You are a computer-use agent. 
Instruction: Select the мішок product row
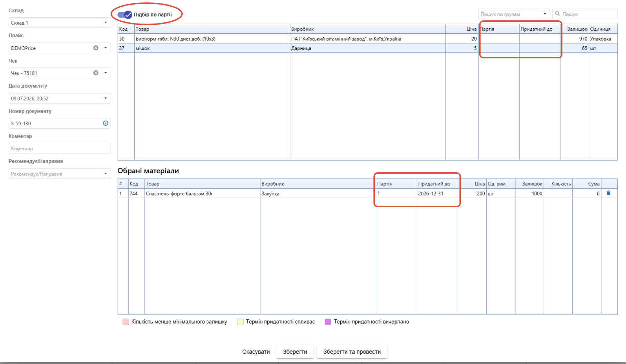pyautogui.click(x=368, y=48)
